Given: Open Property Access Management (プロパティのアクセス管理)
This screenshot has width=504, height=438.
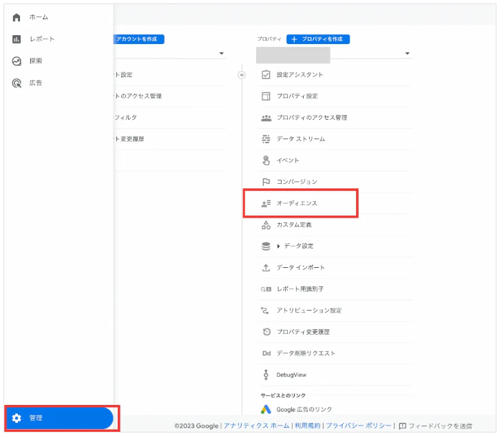Looking at the screenshot, I should coord(311,118).
